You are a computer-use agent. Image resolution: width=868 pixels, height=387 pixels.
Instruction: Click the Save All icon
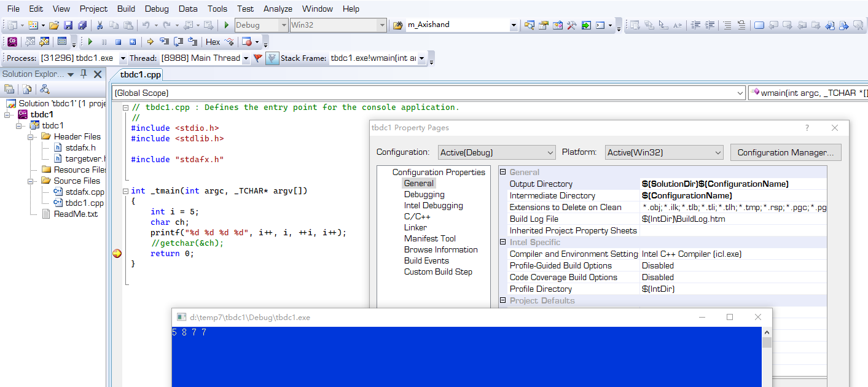[x=82, y=25]
